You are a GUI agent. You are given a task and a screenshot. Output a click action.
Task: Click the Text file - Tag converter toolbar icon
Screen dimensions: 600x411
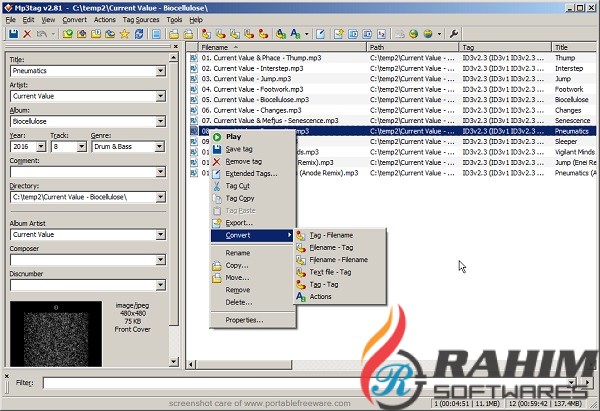(x=249, y=34)
